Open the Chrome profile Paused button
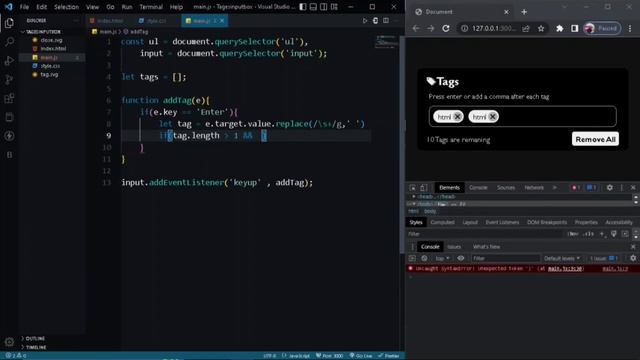This screenshot has width=640, height=360. point(602,28)
